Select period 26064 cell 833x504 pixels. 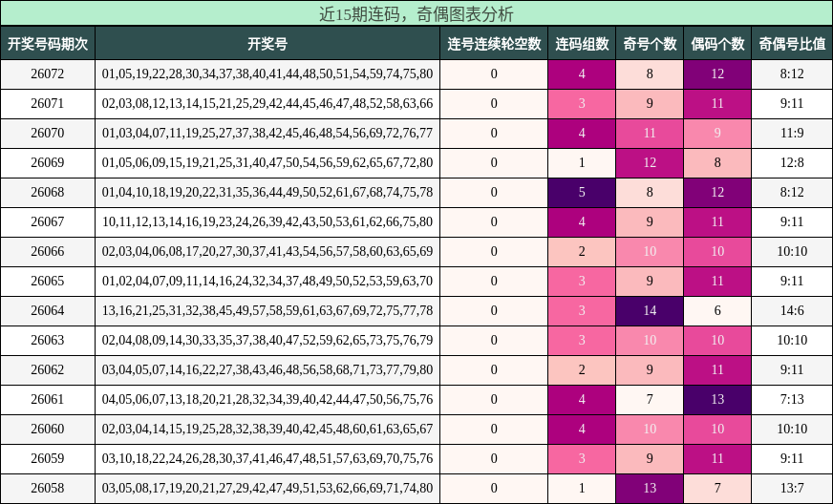tap(48, 310)
